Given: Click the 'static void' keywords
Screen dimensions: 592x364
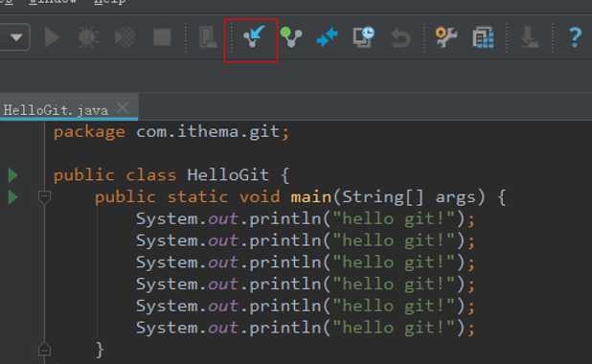Looking at the screenshot, I should click(224, 197).
